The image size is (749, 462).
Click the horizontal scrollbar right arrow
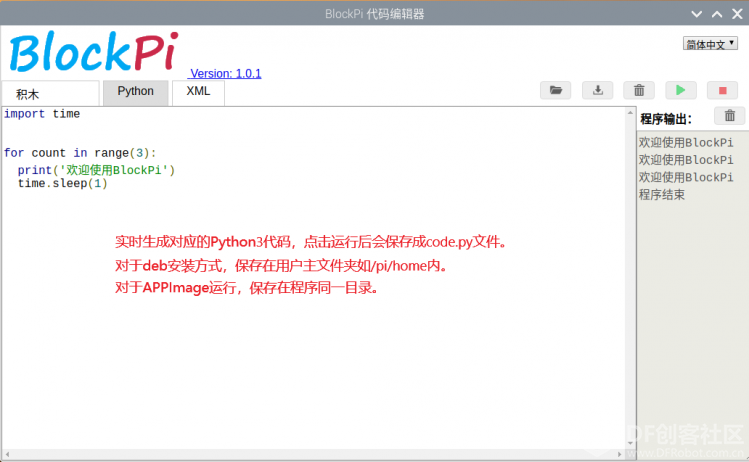click(x=620, y=454)
